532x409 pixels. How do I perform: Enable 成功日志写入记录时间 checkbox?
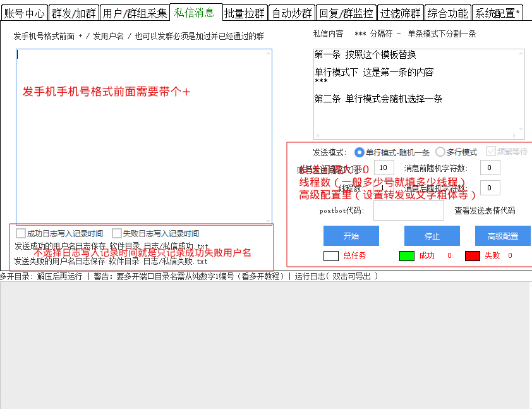[x=21, y=234]
